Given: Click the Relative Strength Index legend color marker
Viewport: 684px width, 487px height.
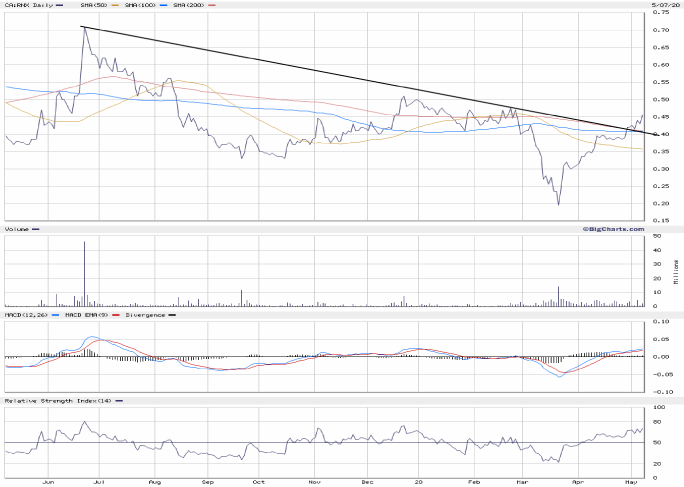Looking at the screenshot, I should [x=119, y=401].
